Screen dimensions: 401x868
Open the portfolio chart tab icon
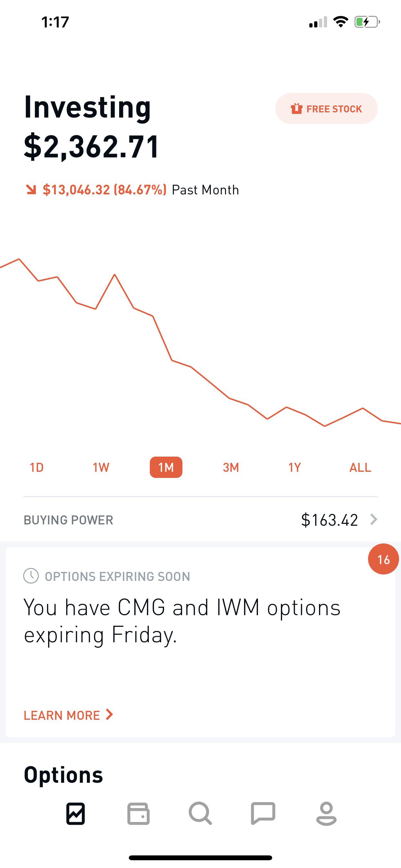pos(76,814)
